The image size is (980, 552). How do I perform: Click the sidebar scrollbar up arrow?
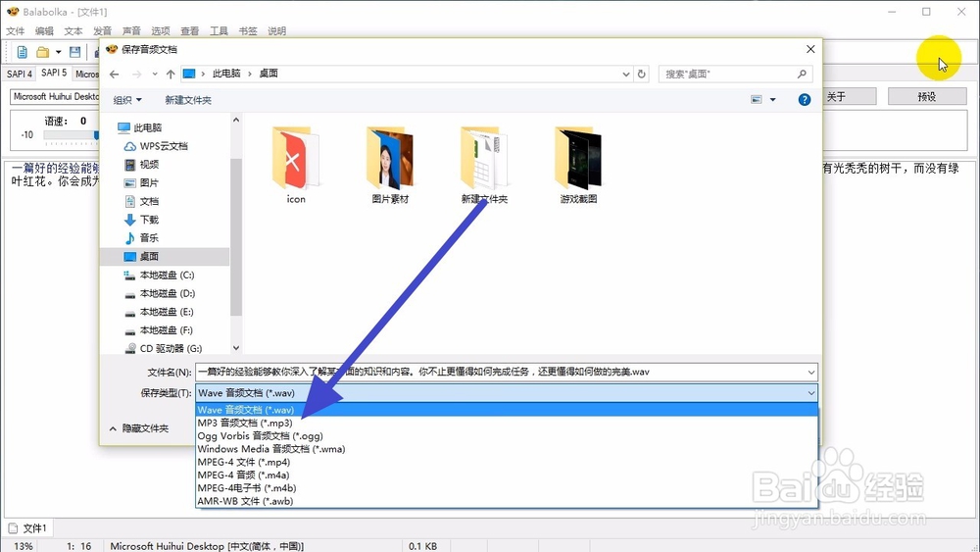click(x=235, y=120)
